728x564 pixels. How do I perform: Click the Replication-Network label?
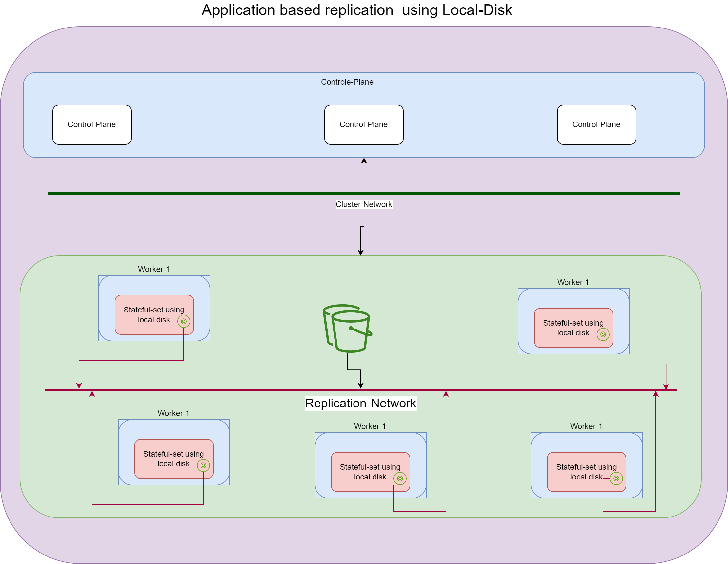pyautogui.click(x=361, y=404)
